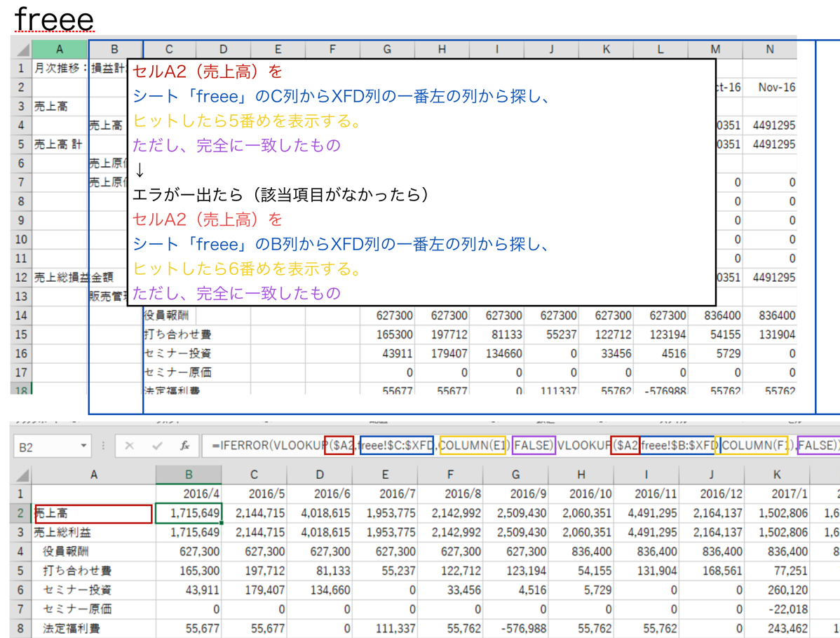Image resolution: width=840 pixels, height=638 pixels.
Task: Click selected cell B2 showing 1,715,649
Action: [189, 513]
